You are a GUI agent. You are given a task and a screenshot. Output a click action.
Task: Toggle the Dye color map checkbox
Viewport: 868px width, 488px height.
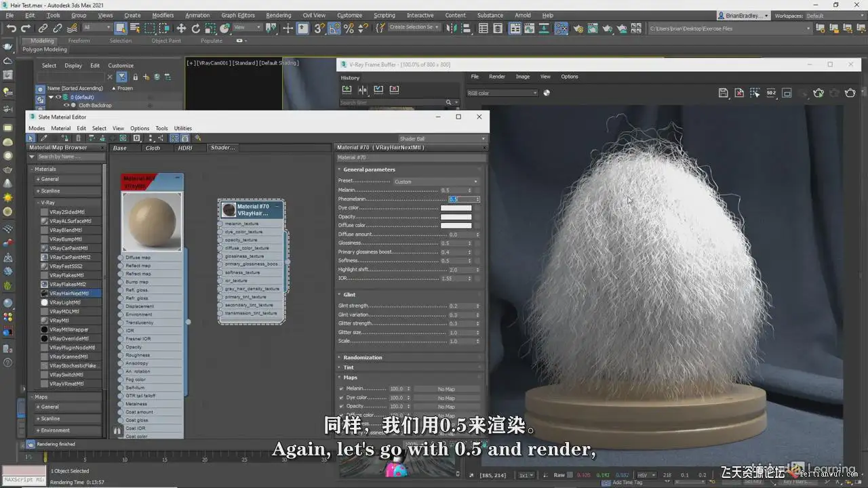point(341,398)
